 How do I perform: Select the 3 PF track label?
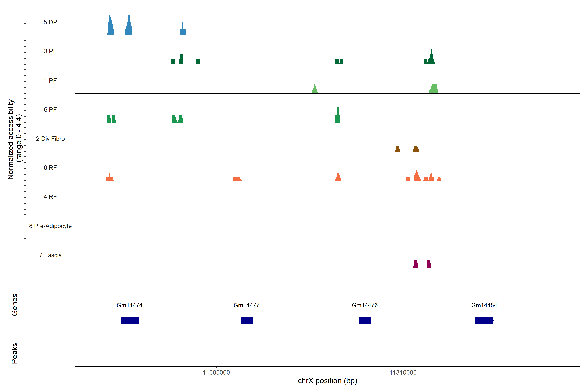(50, 51)
